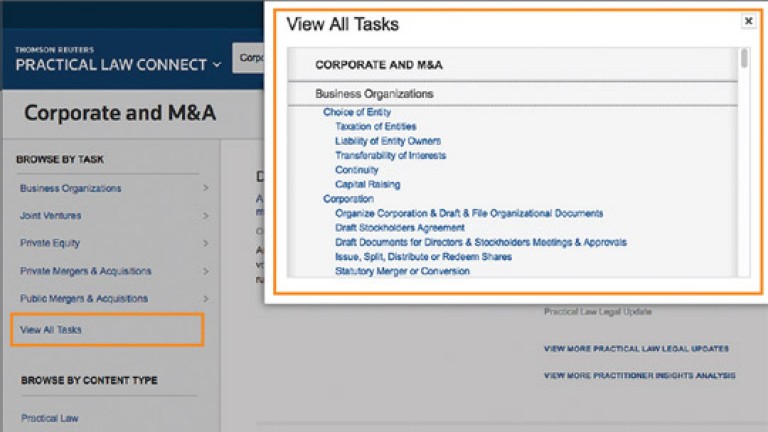The image size is (768, 432).
Task: Expand Private Mergers & Acquisitions chevron
Action: 205,271
